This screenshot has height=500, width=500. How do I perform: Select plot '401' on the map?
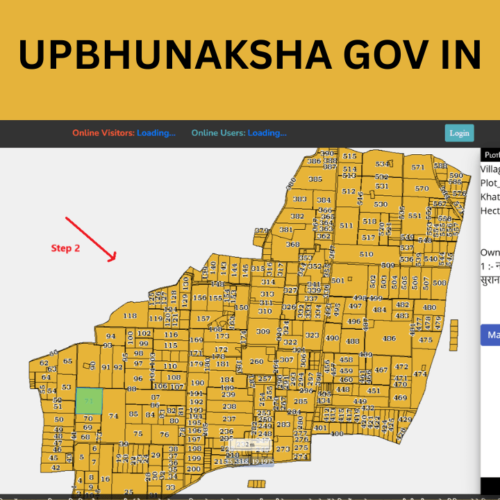point(320,428)
